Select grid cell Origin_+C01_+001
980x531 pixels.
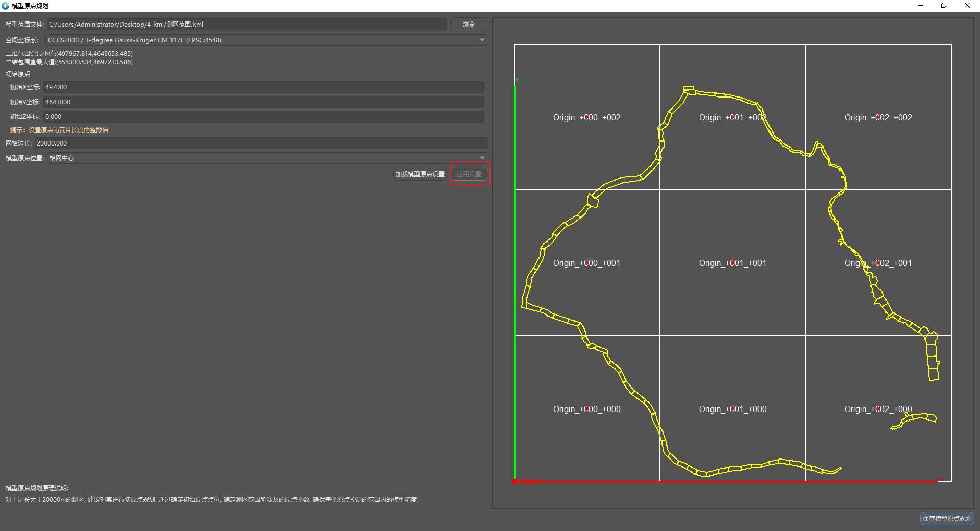[x=733, y=263]
